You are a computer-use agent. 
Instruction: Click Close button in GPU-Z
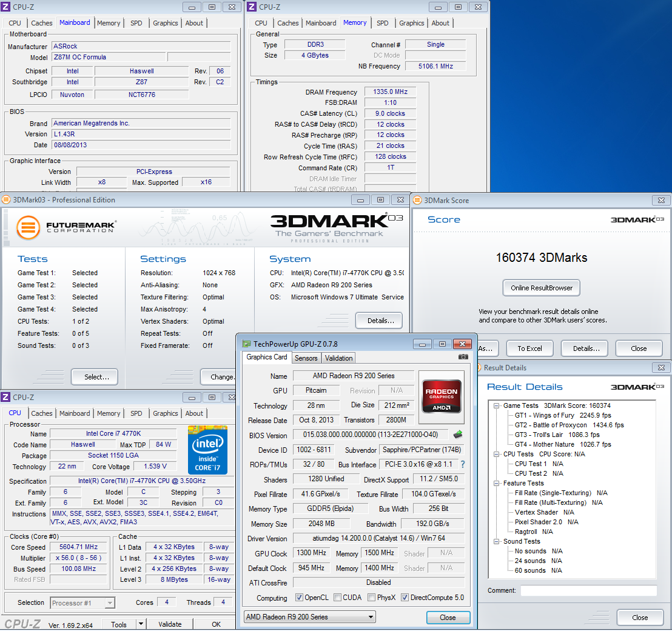click(448, 617)
